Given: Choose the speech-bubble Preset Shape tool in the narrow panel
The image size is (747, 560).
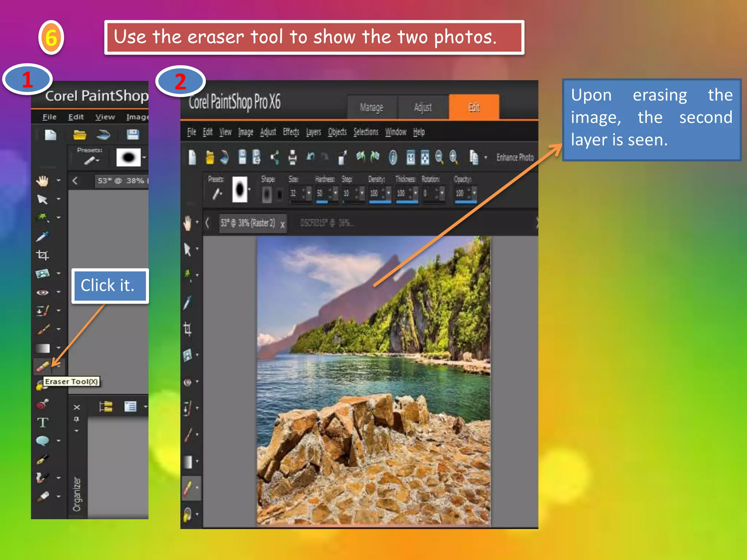Looking at the screenshot, I should coord(43,441).
